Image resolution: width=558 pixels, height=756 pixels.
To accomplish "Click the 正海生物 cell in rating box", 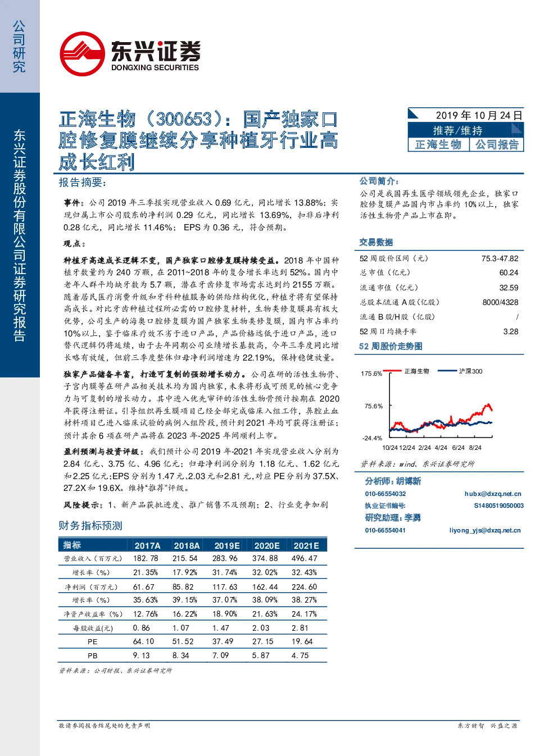I will [x=438, y=144].
